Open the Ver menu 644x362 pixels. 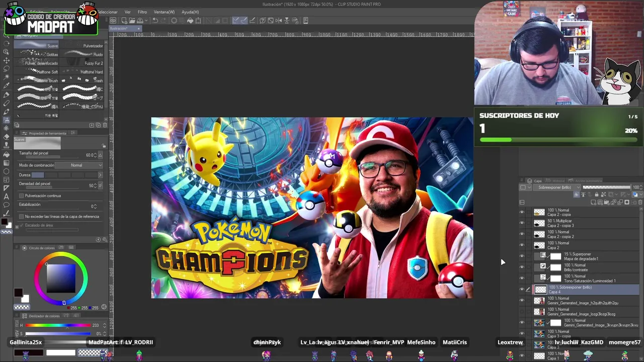coord(128,12)
